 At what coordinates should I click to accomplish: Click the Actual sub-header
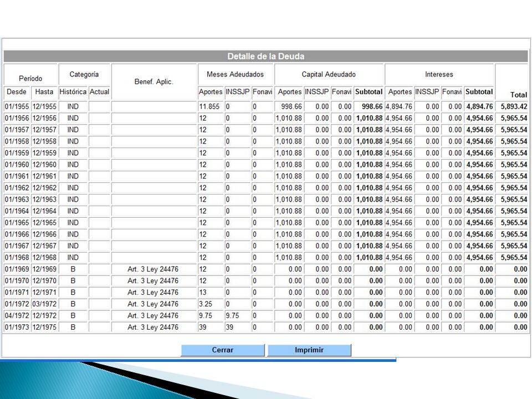tap(99, 91)
